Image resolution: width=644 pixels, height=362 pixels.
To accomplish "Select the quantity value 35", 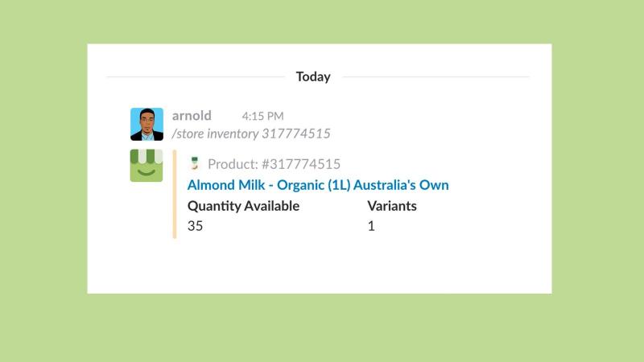I will click(x=195, y=226).
